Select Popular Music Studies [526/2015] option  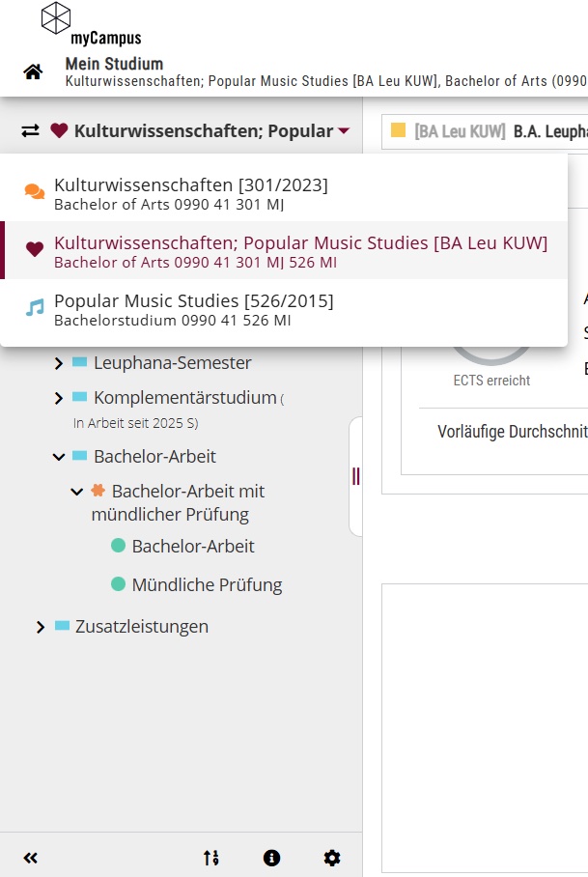tap(193, 308)
